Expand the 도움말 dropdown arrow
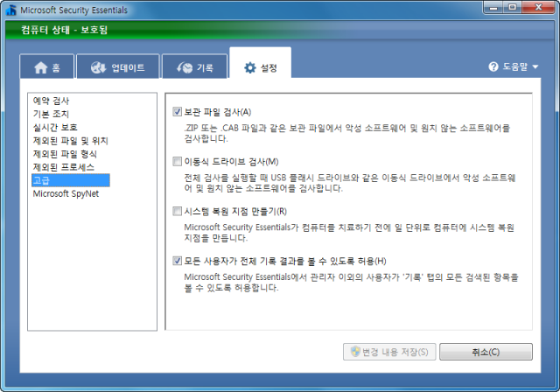This screenshot has height=392, width=560. (x=535, y=66)
